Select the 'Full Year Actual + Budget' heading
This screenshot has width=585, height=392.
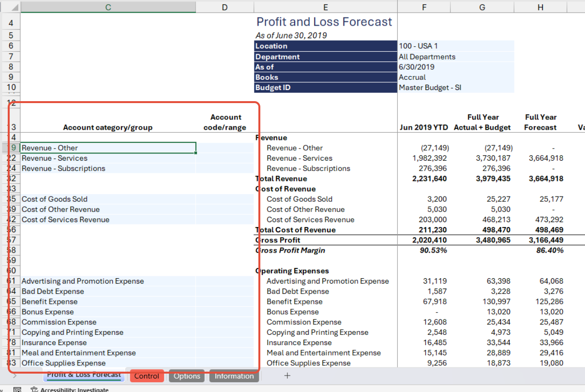click(482, 122)
